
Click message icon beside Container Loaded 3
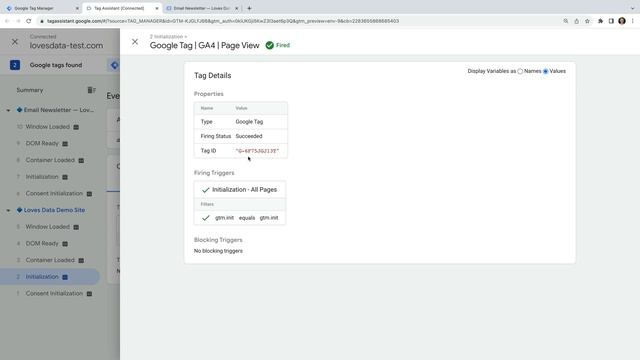coord(81,260)
